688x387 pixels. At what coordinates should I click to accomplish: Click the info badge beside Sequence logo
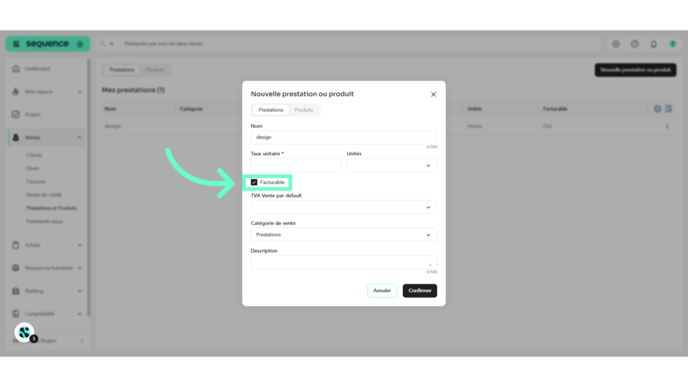[80, 44]
